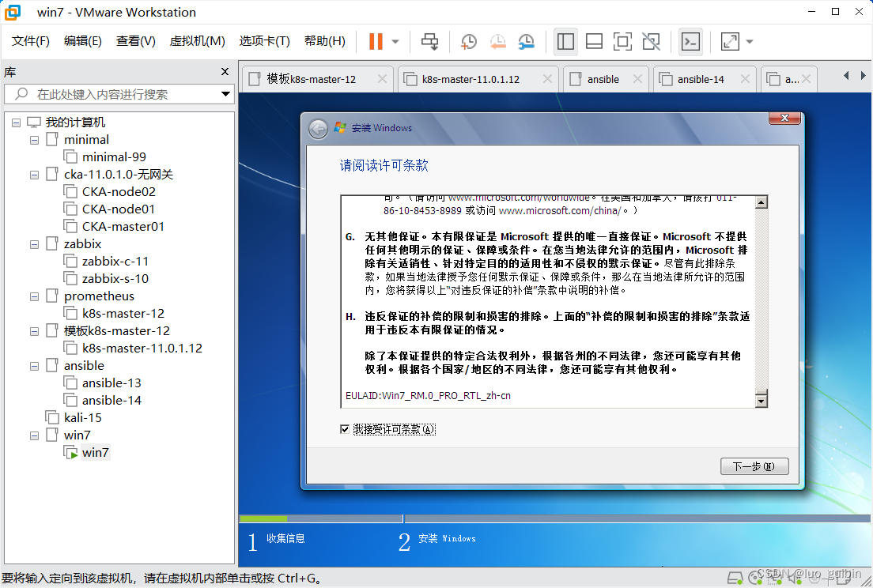Image resolution: width=873 pixels, height=588 pixels.
Task: Click the take snapshot icon
Action: pyautogui.click(x=468, y=42)
